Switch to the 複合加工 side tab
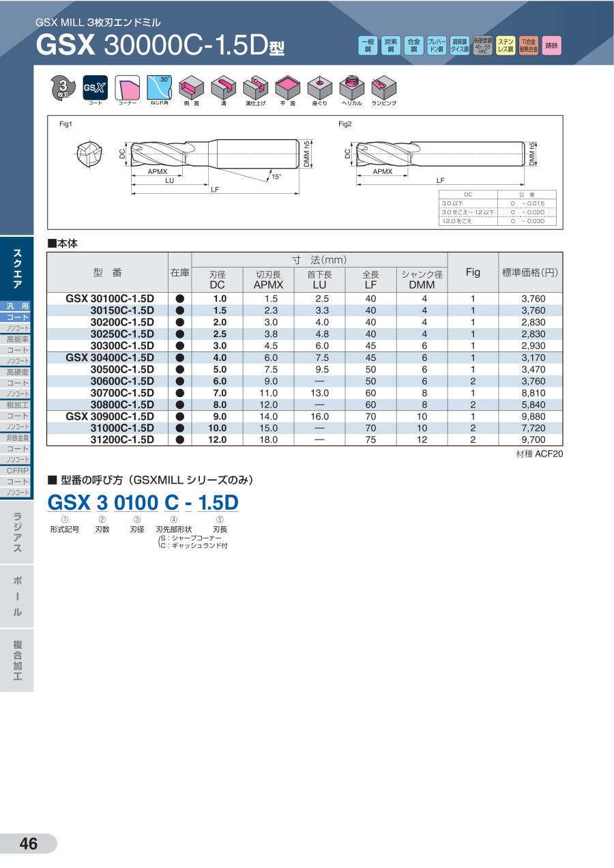This screenshot has height=868, width=614. [x=17, y=660]
